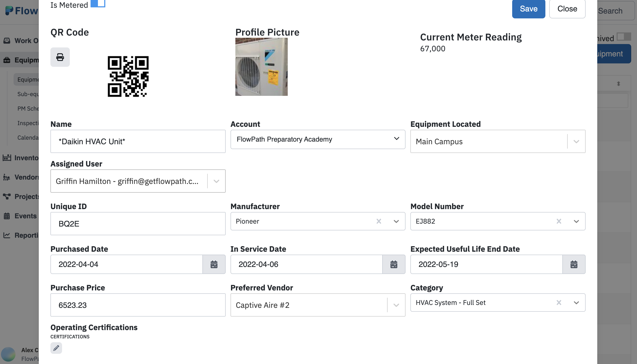Clear the Pioneer manufacturer with the X
637x364 pixels.
click(378, 221)
